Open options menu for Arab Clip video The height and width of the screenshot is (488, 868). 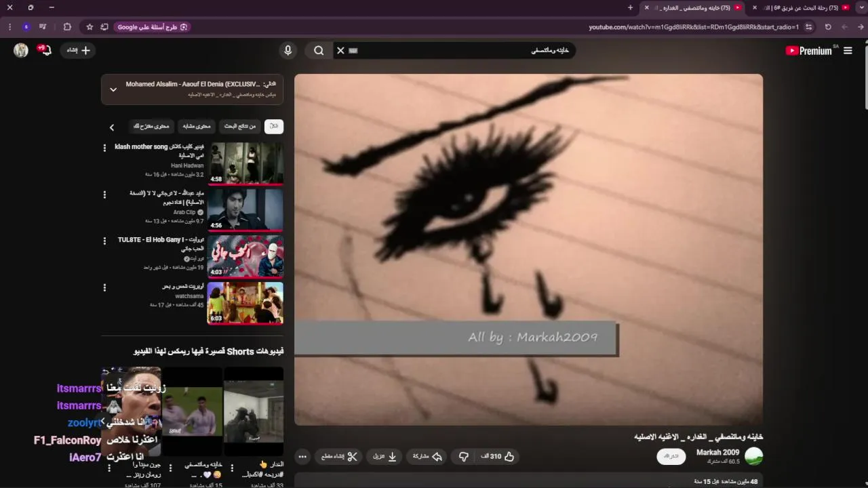104,195
